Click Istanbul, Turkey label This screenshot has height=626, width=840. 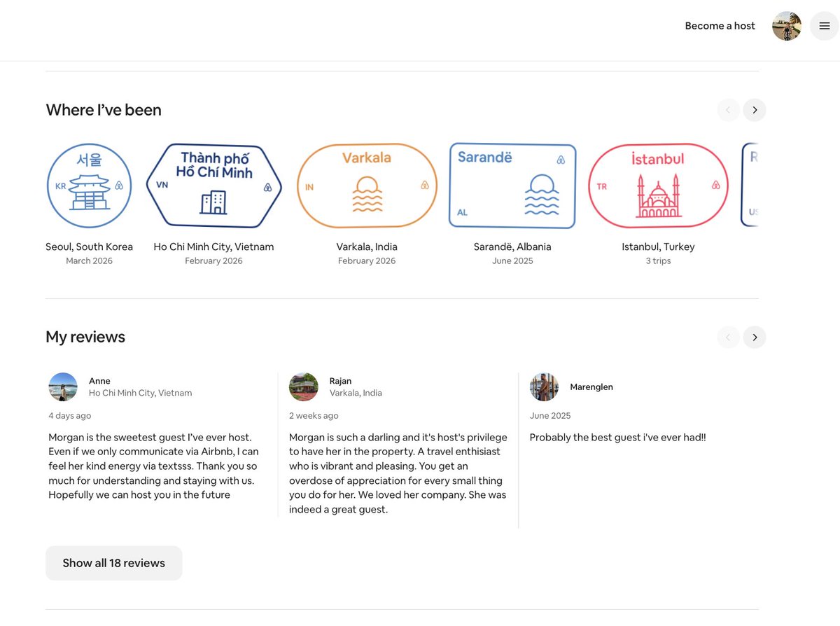658,246
